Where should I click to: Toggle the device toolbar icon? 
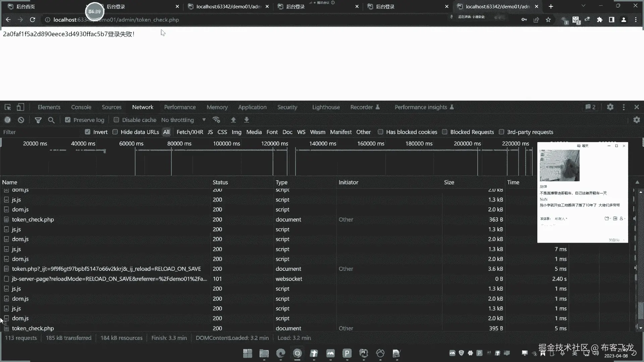point(20,107)
